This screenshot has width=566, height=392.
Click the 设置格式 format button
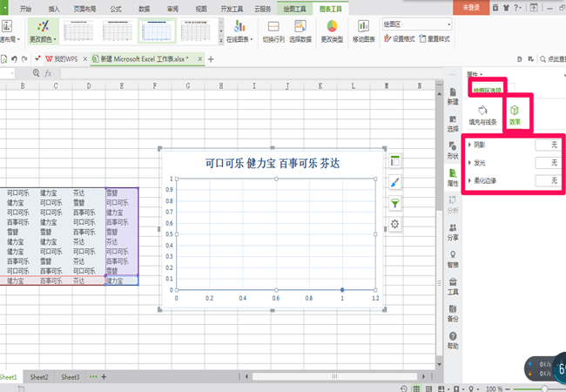pyautogui.click(x=399, y=38)
